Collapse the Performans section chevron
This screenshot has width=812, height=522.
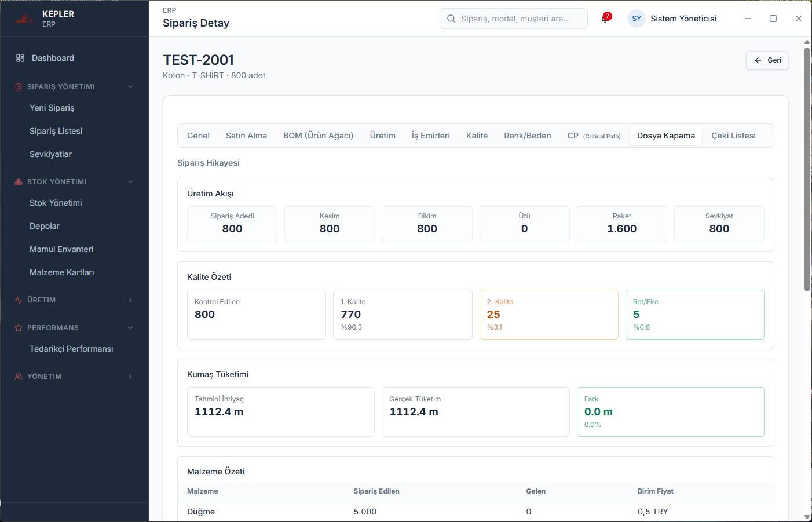point(130,328)
